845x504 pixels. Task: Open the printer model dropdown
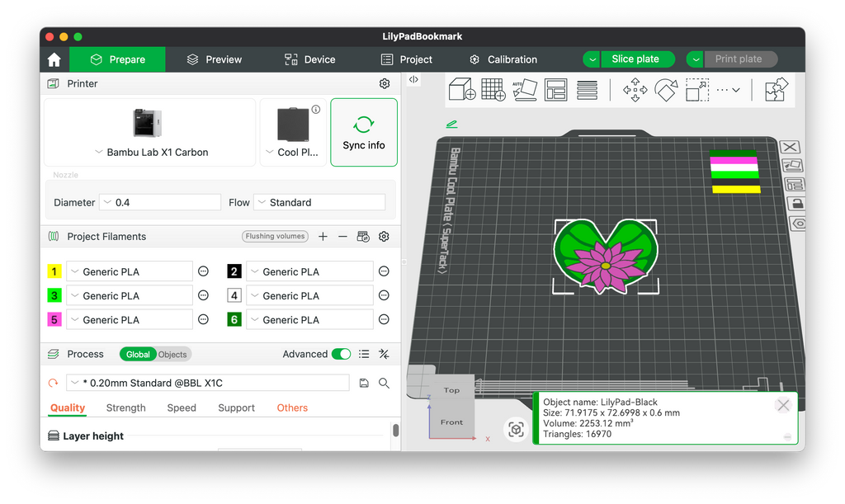(151, 153)
